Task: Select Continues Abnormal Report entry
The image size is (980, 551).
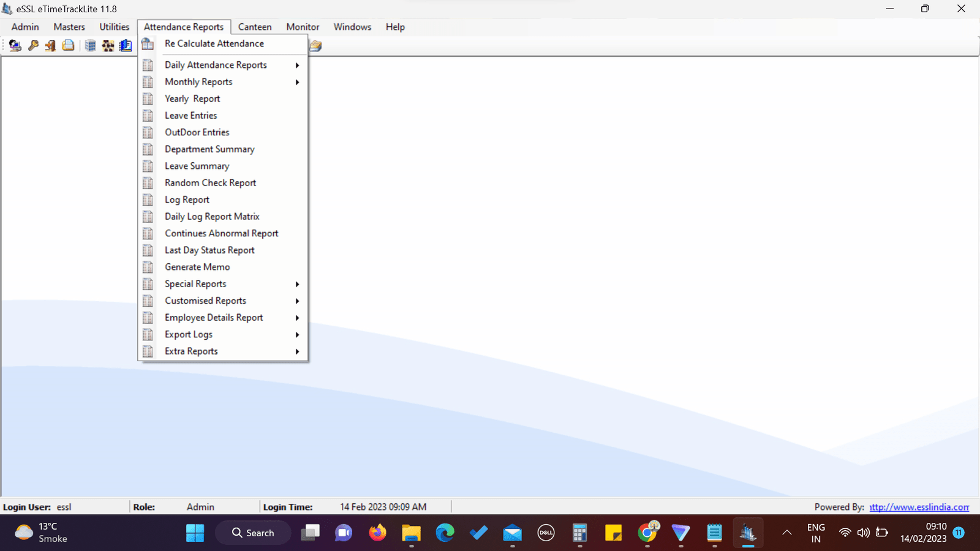Action: click(x=223, y=233)
